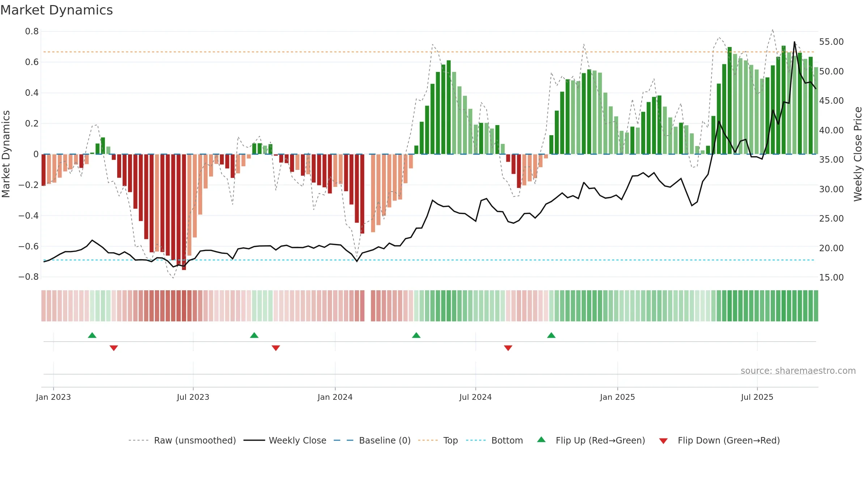Select the Flip Up triangle around September 2023
The width and height of the screenshot is (868, 488).
click(x=254, y=335)
